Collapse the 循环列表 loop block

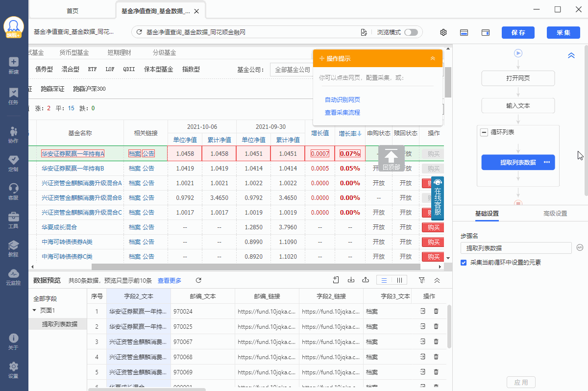(484, 132)
